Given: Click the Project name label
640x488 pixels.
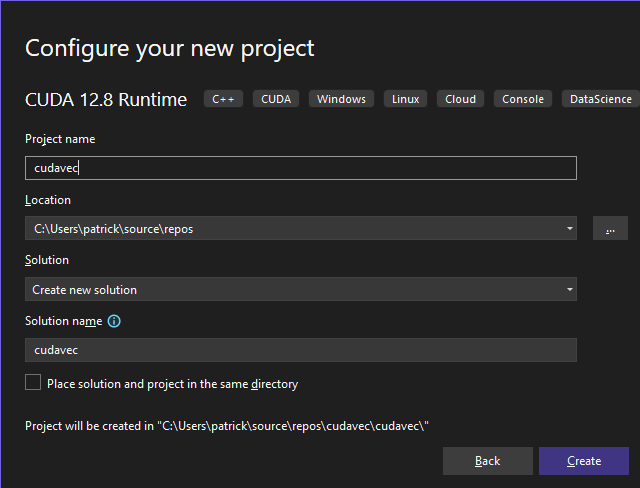Looking at the screenshot, I should (x=60, y=139).
